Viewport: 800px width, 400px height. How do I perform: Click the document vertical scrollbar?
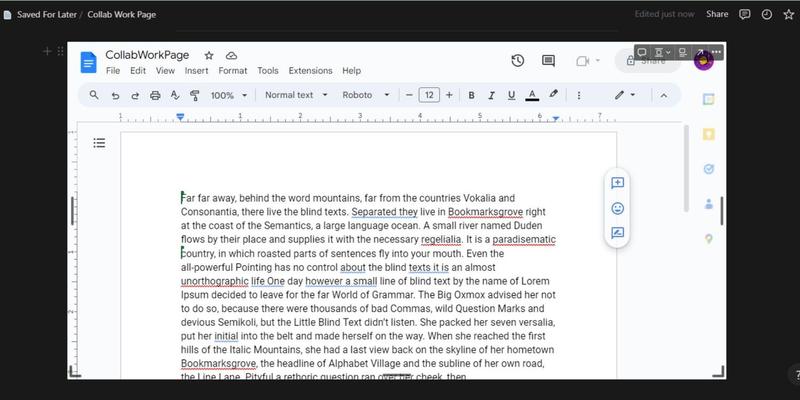pyautogui.click(x=686, y=168)
